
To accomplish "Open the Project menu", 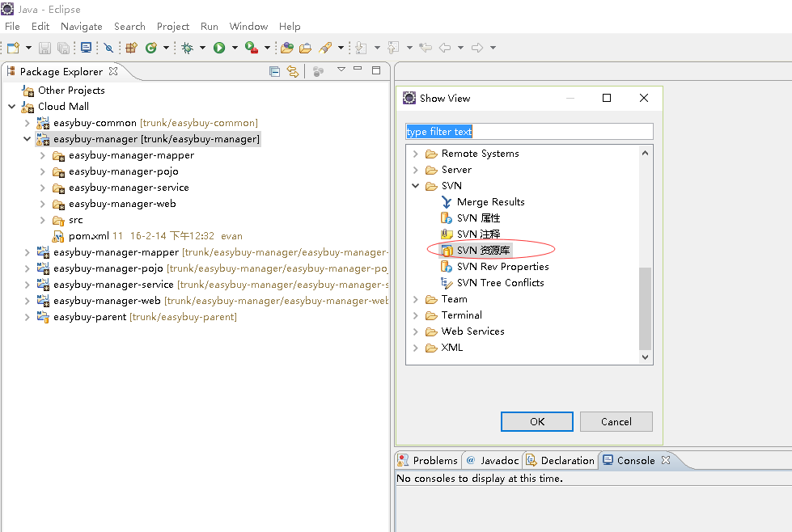I will tap(173, 26).
